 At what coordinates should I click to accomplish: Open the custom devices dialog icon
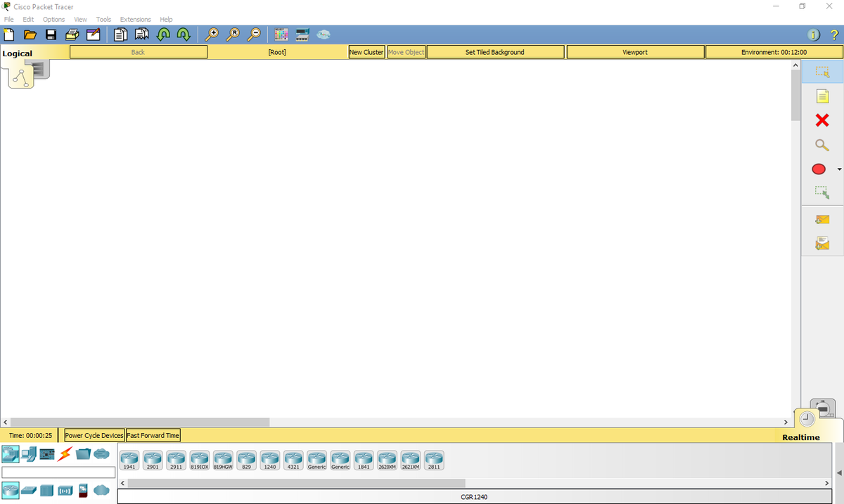(302, 34)
